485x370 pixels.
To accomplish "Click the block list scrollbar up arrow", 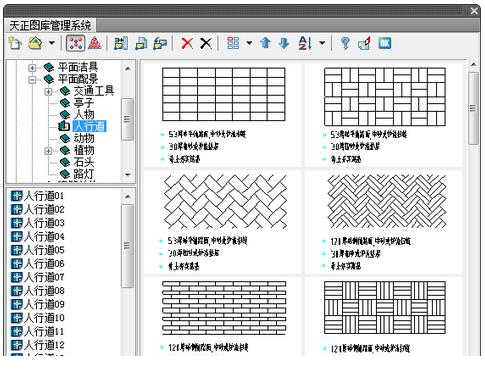I will 128,197.
